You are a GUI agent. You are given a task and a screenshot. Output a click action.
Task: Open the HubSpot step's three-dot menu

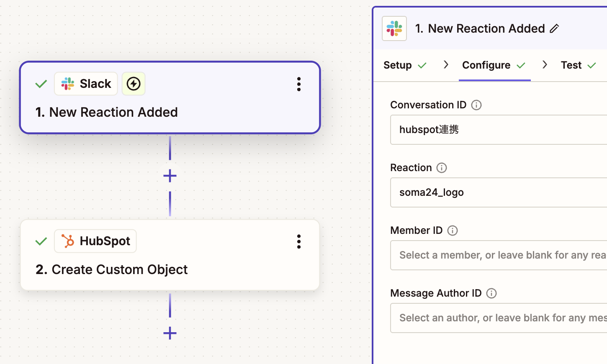tap(298, 241)
